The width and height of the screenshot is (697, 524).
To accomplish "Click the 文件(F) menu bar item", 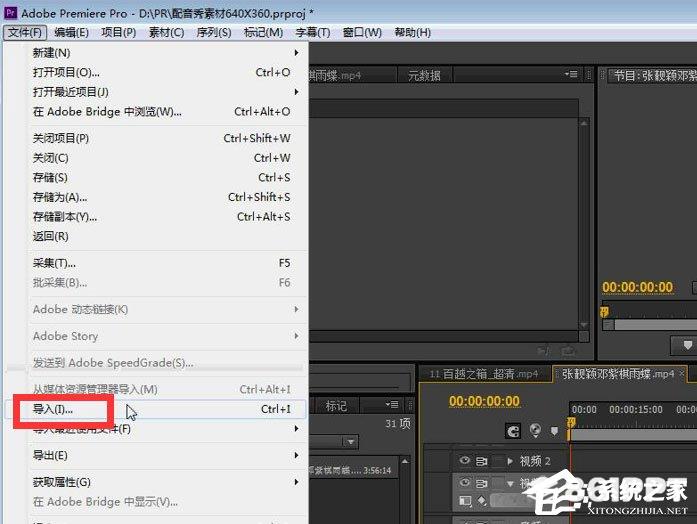I will point(25,32).
